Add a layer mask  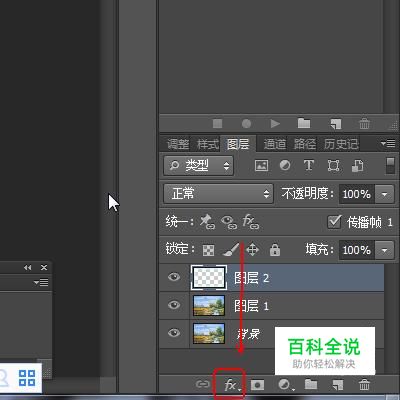(x=257, y=385)
